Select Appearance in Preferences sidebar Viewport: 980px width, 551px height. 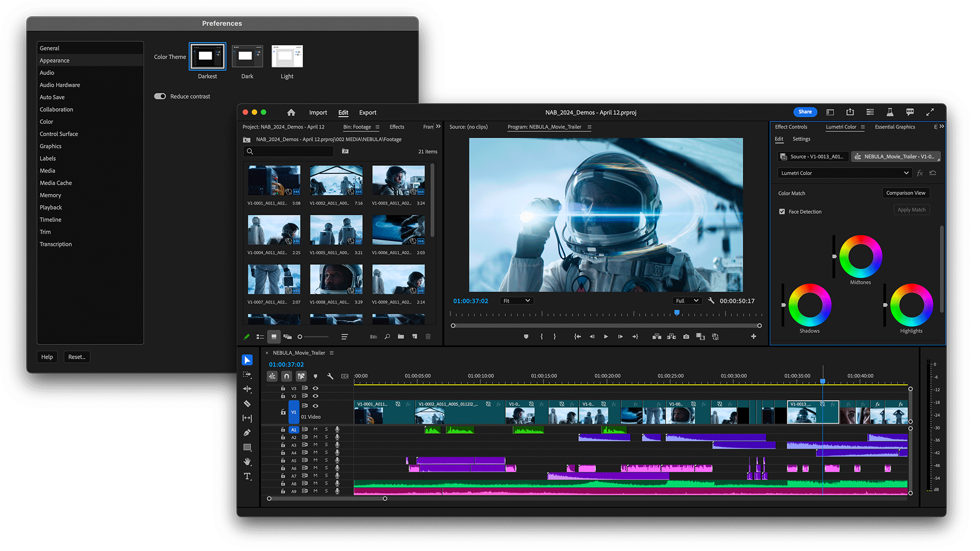[x=54, y=60]
